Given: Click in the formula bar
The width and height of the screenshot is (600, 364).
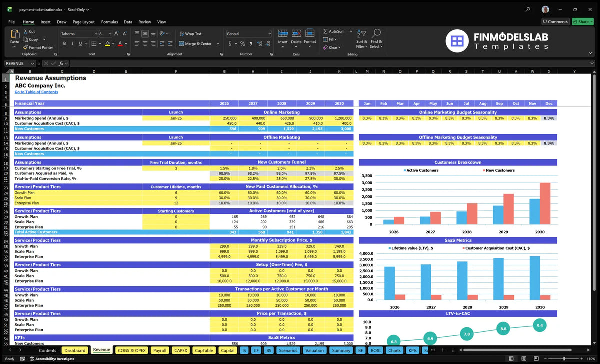Looking at the screenshot, I should click(x=330, y=63).
